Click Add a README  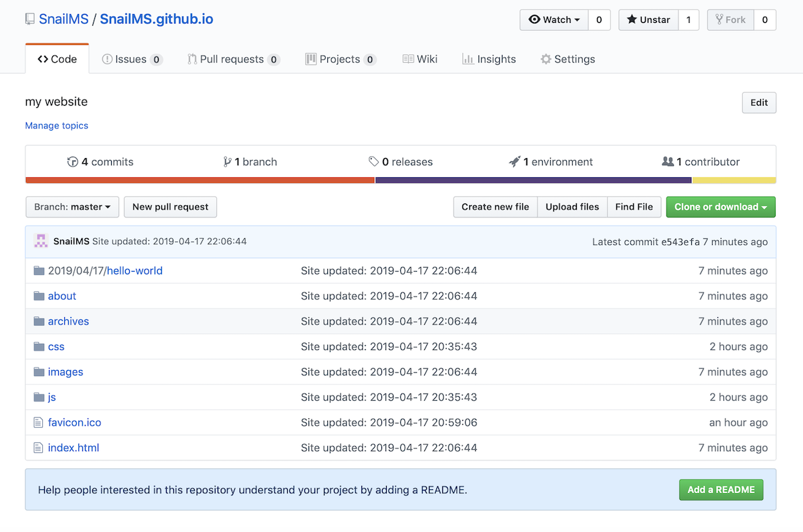(721, 490)
